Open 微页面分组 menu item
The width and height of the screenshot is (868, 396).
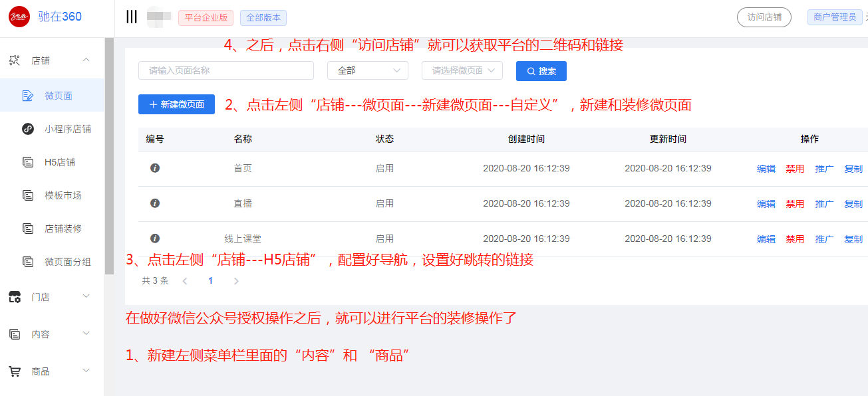tap(52, 262)
